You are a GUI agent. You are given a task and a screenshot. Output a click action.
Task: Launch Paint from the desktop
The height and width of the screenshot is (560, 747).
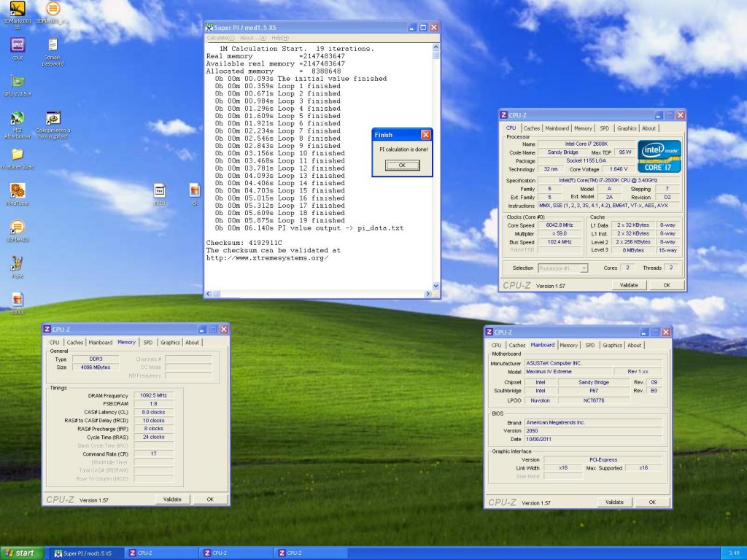tap(18, 267)
